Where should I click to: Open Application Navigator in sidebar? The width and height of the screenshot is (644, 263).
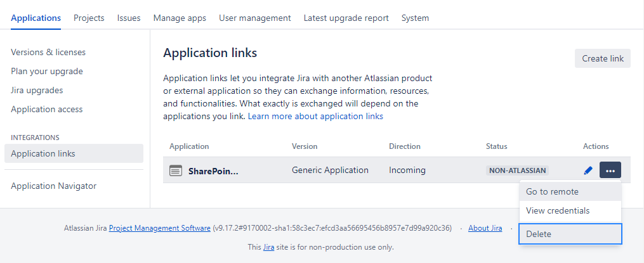pyautogui.click(x=54, y=186)
